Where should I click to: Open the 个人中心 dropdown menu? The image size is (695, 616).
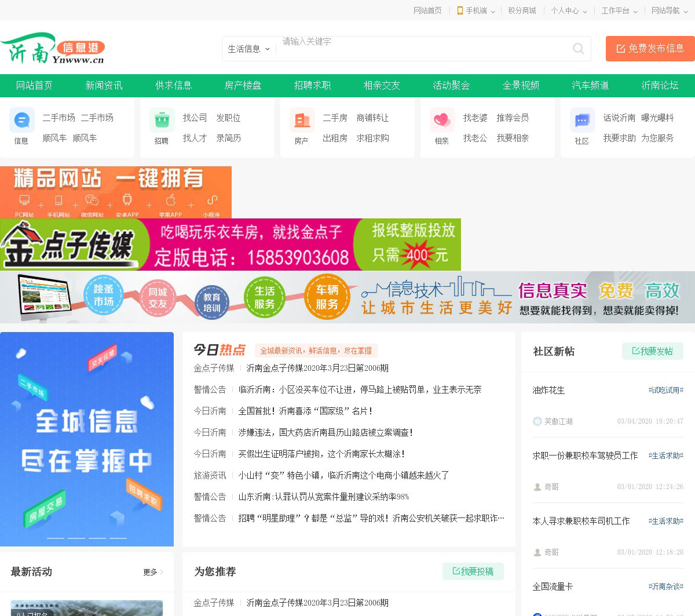point(569,10)
